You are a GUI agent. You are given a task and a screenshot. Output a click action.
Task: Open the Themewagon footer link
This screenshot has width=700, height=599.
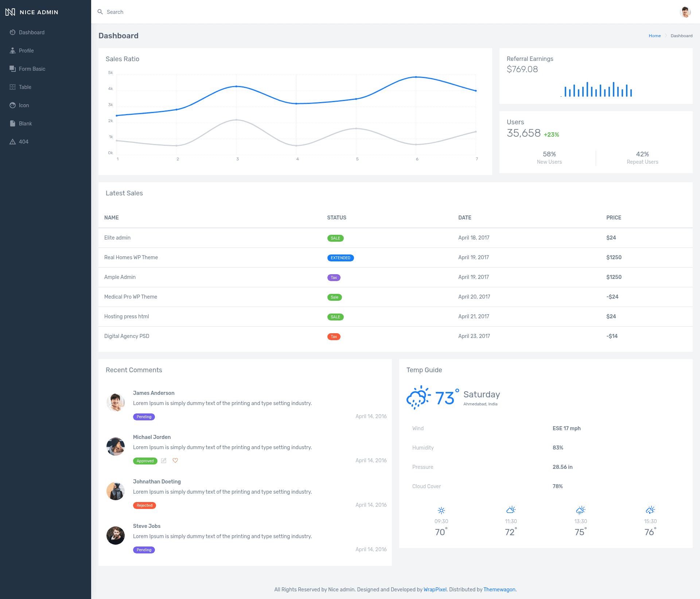pyautogui.click(x=499, y=590)
